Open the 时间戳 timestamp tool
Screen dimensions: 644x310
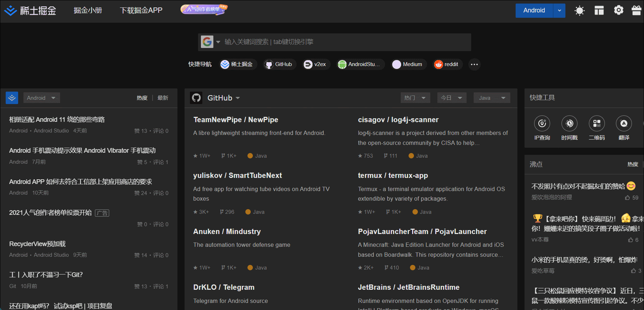tap(569, 128)
